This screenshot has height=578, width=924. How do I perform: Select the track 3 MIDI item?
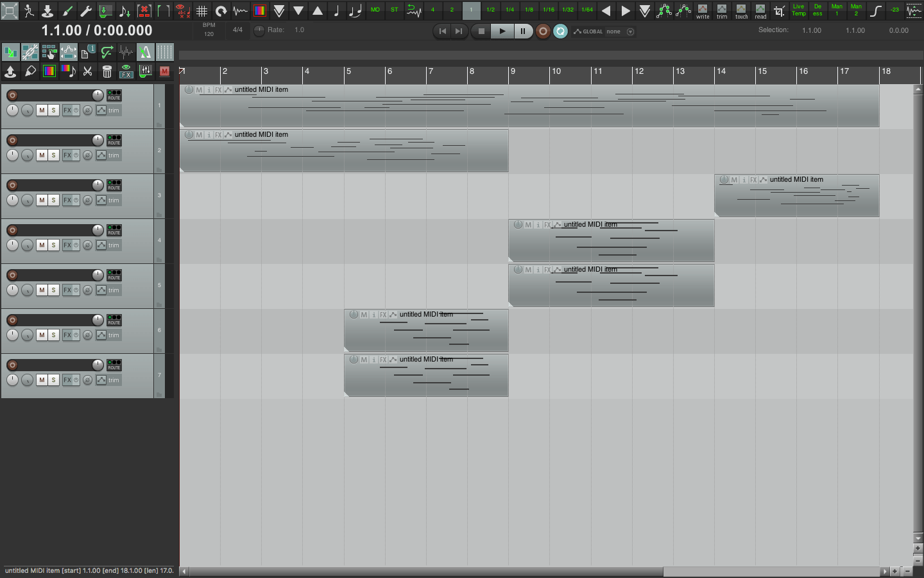click(797, 195)
